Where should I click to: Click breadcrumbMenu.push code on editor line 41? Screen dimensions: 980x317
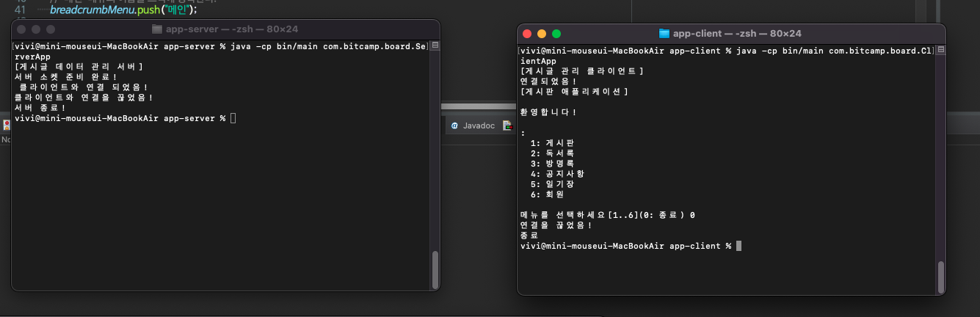coord(123,10)
